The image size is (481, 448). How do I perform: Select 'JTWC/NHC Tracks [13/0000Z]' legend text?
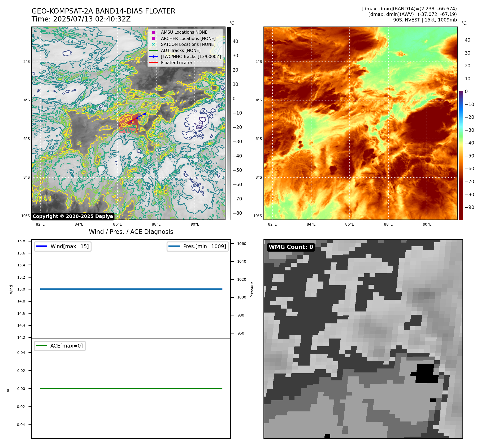click(191, 56)
